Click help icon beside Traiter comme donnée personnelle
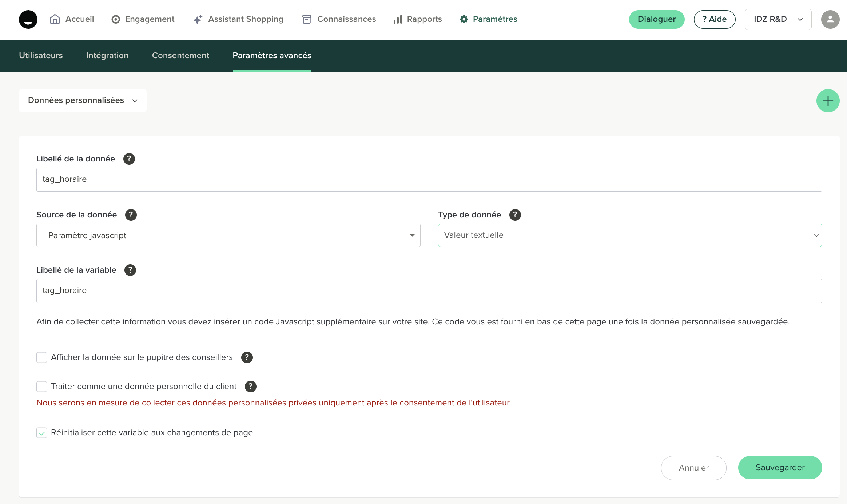 pos(250,387)
